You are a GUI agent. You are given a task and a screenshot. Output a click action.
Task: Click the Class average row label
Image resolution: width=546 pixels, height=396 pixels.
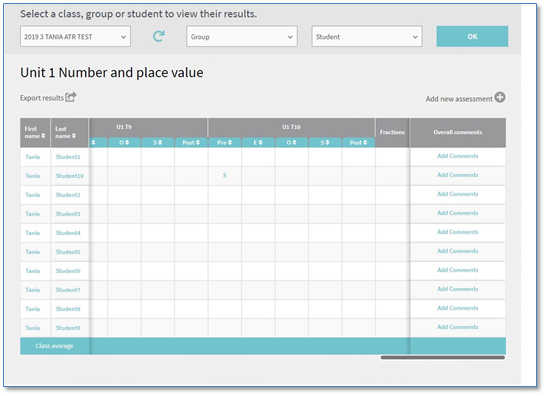pos(54,346)
